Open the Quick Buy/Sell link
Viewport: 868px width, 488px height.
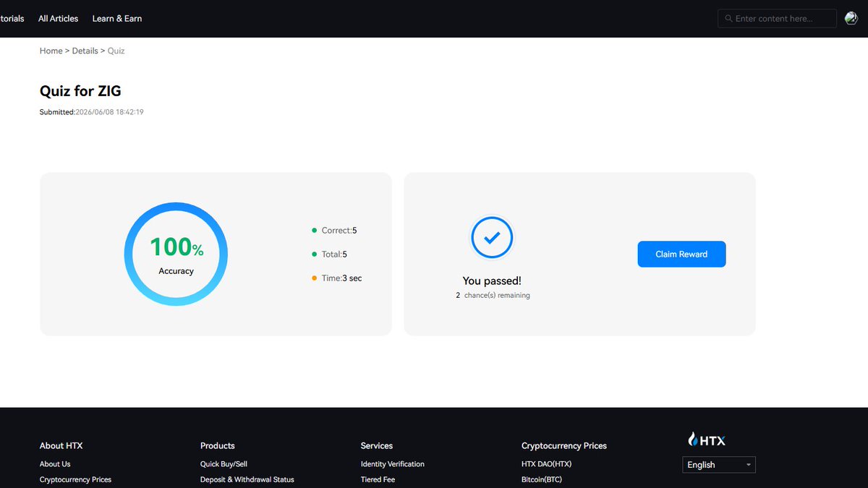[x=224, y=464]
